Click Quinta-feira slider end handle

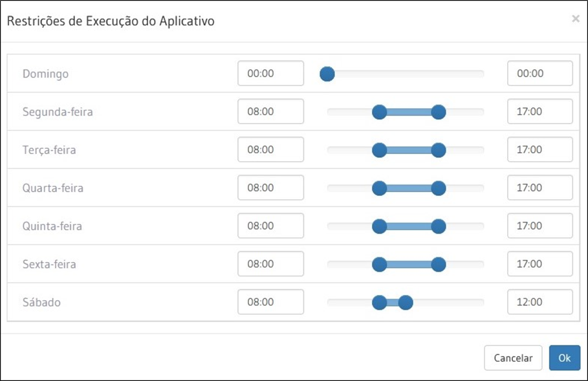pos(439,226)
